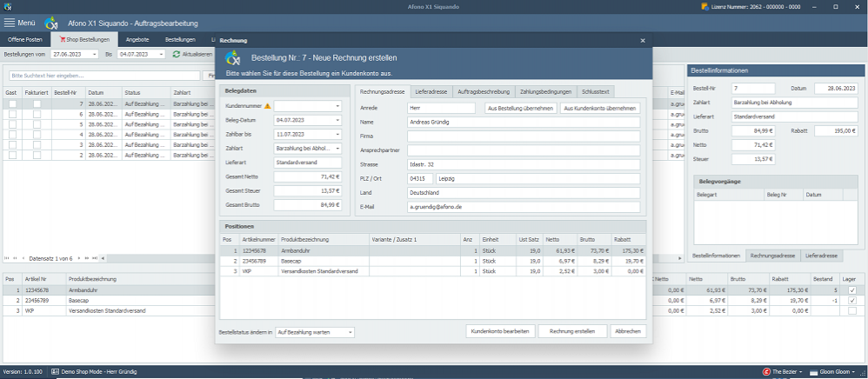This screenshot has height=379, width=868.
Task: Click the license key icon in title bar
Action: point(704,7)
